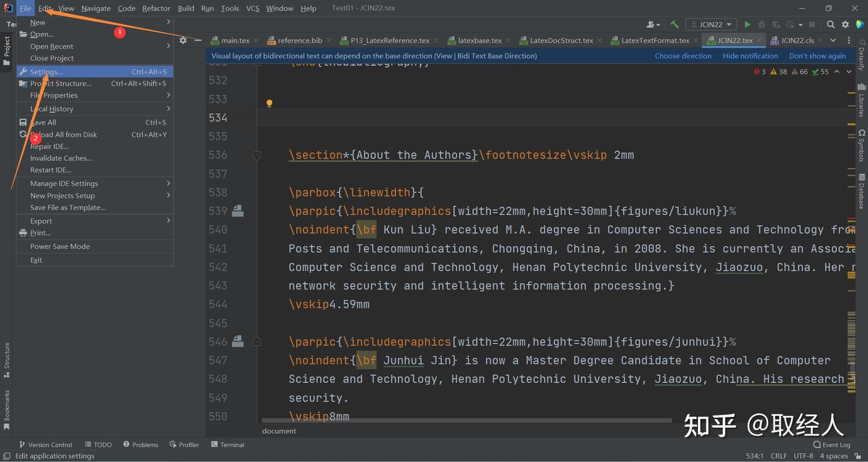The width and height of the screenshot is (868, 462).
Task: Expand the Open Recent submenu
Action: click(52, 46)
